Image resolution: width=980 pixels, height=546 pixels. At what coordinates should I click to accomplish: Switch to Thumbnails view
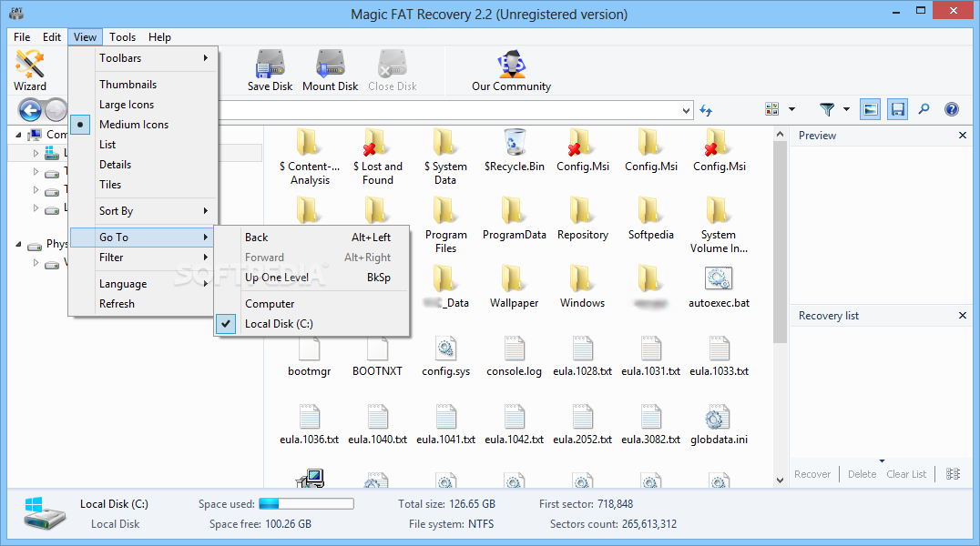143,85
